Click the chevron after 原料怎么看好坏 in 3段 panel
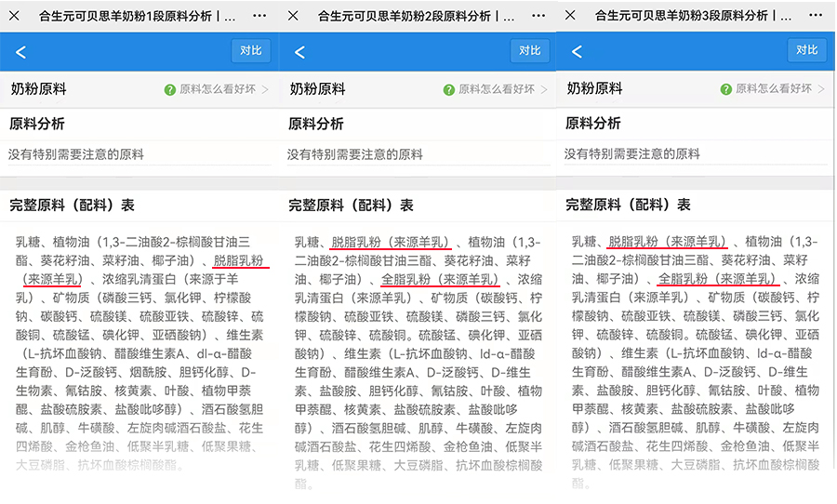The width and height of the screenshot is (837, 504). [821, 89]
